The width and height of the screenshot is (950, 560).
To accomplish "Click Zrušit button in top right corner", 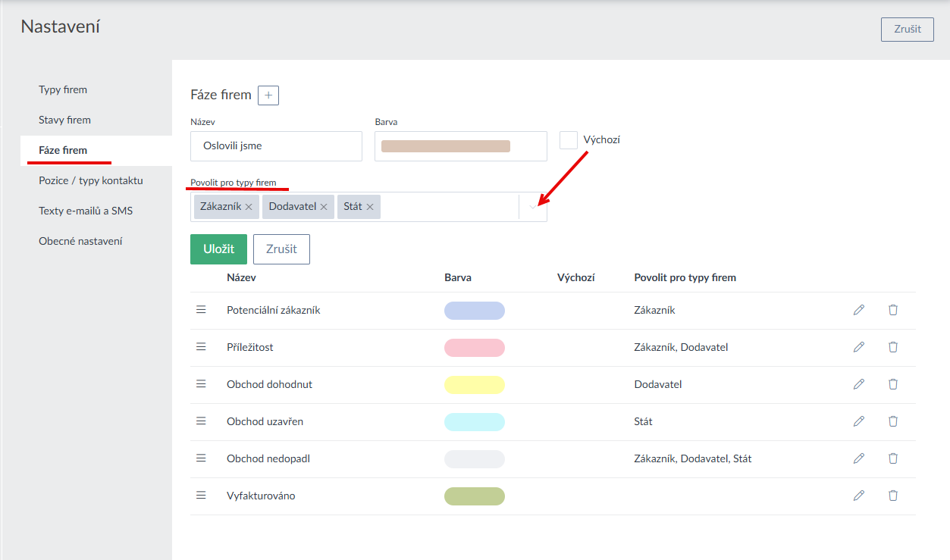I will tap(907, 30).
